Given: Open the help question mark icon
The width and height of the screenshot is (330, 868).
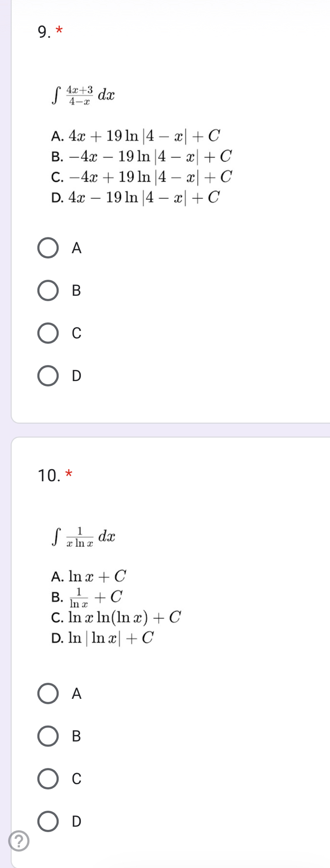Looking at the screenshot, I should click(x=19, y=841).
